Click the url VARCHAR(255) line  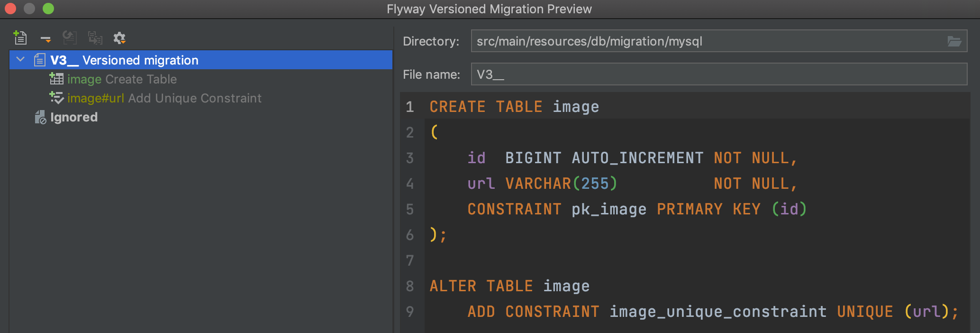tap(632, 184)
